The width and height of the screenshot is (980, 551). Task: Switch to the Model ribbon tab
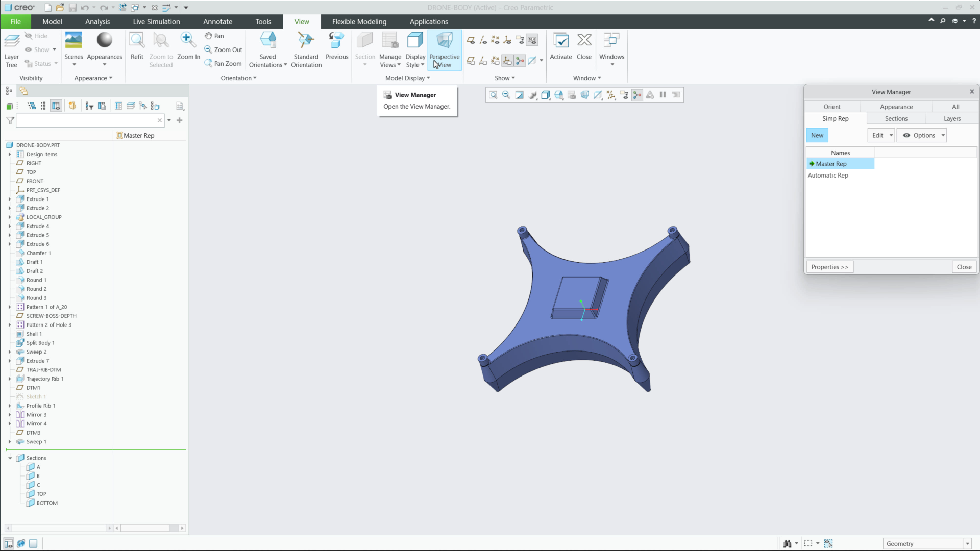point(52,21)
